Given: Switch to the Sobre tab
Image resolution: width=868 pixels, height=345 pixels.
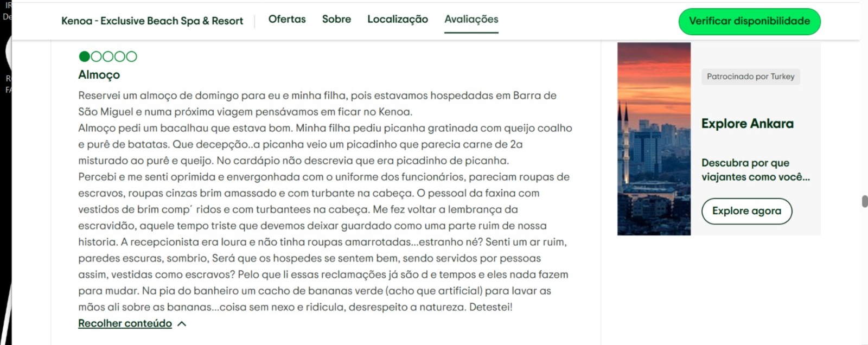Looking at the screenshot, I should pyautogui.click(x=336, y=19).
